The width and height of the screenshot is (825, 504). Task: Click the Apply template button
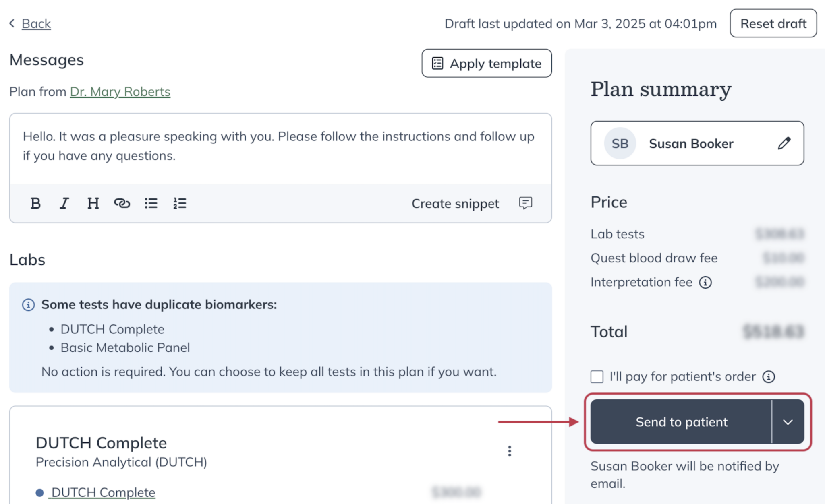[487, 64]
